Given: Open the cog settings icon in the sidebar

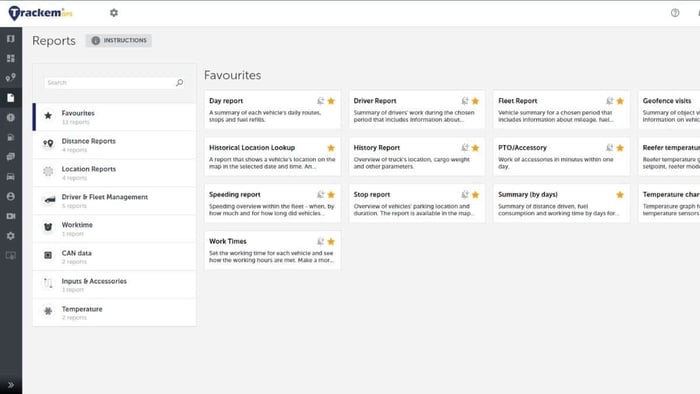Looking at the screenshot, I should (x=11, y=236).
